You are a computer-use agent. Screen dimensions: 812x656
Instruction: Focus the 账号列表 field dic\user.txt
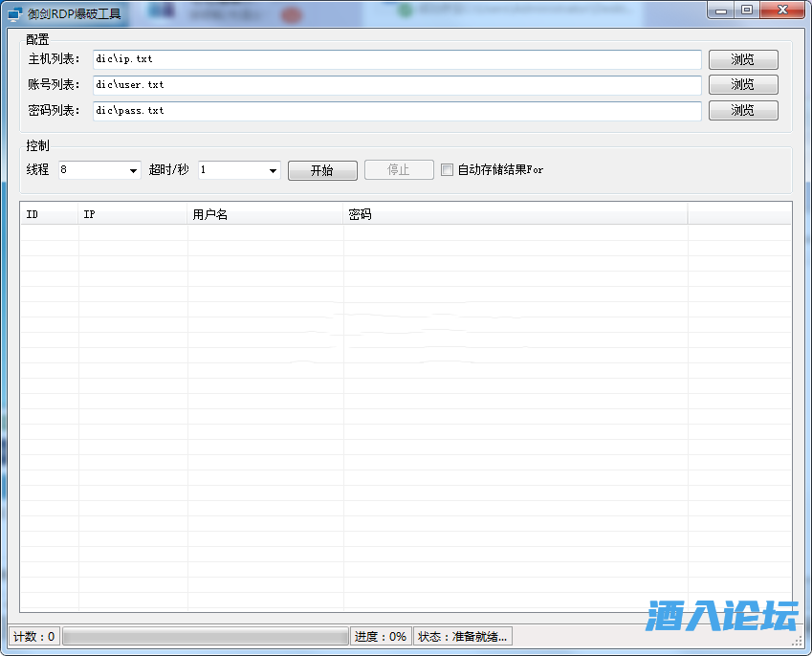[397, 85]
